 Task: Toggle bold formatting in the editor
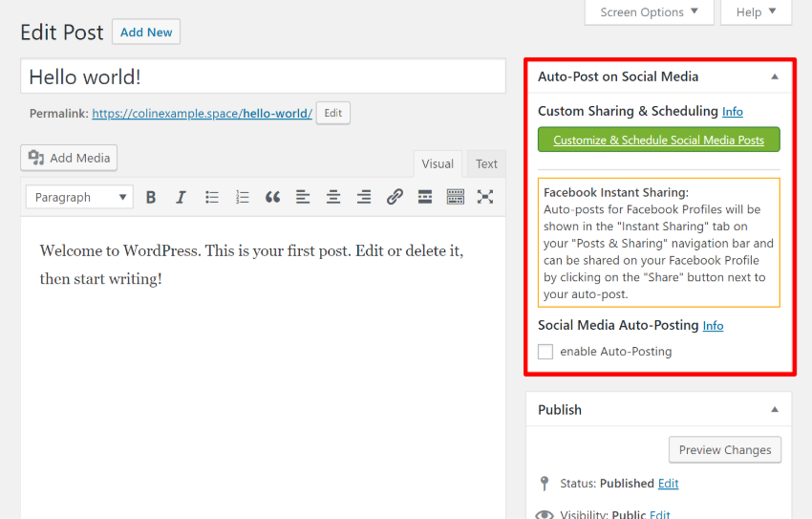(151, 197)
